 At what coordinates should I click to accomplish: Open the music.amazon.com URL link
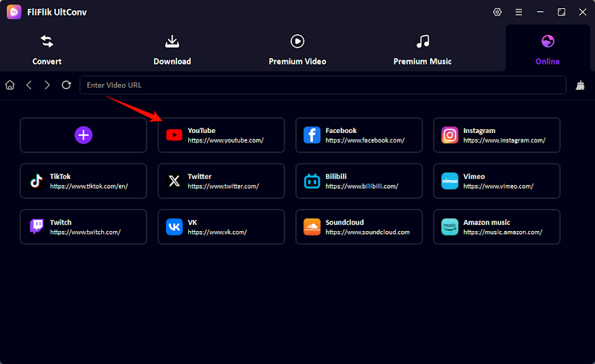(x=503, y=232)
